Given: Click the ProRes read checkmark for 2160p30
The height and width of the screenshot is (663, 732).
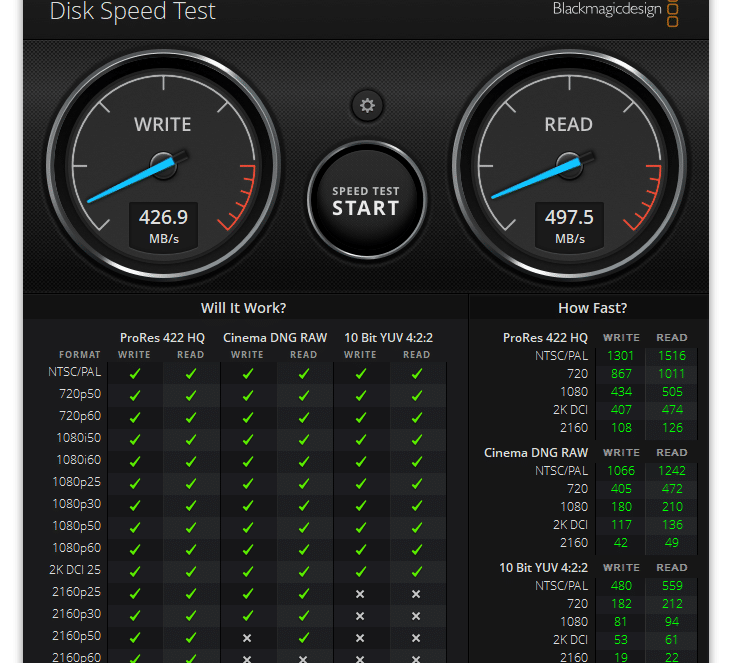Looking at the screenshot, I should pos(191,616).
